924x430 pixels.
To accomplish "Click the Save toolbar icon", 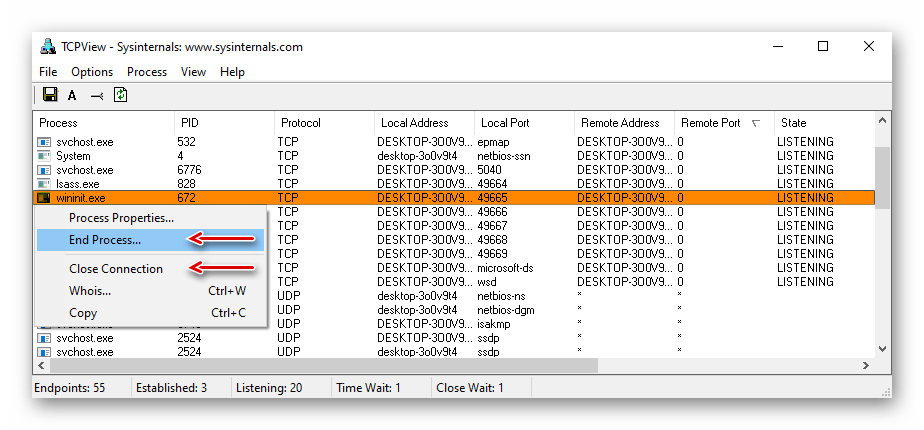I will 50,95.
